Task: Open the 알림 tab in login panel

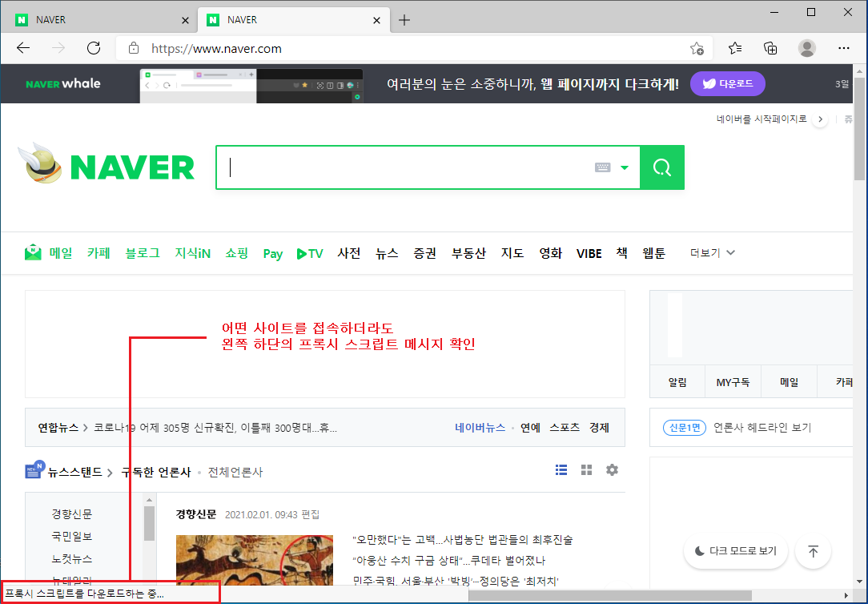Action: (x=677, y=382)
